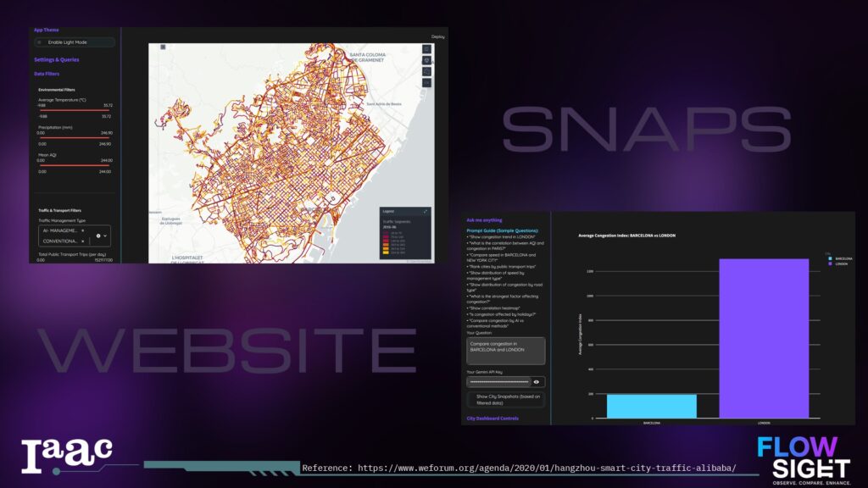Image resolution: width=868 pixels, height=488 pixels.
Task: Select the Data Filters heading
Action: 47,74
